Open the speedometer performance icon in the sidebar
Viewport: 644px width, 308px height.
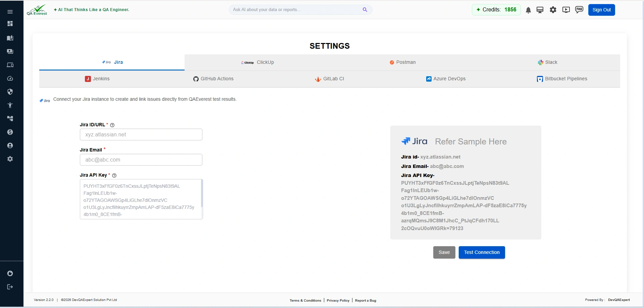point(10,78)
